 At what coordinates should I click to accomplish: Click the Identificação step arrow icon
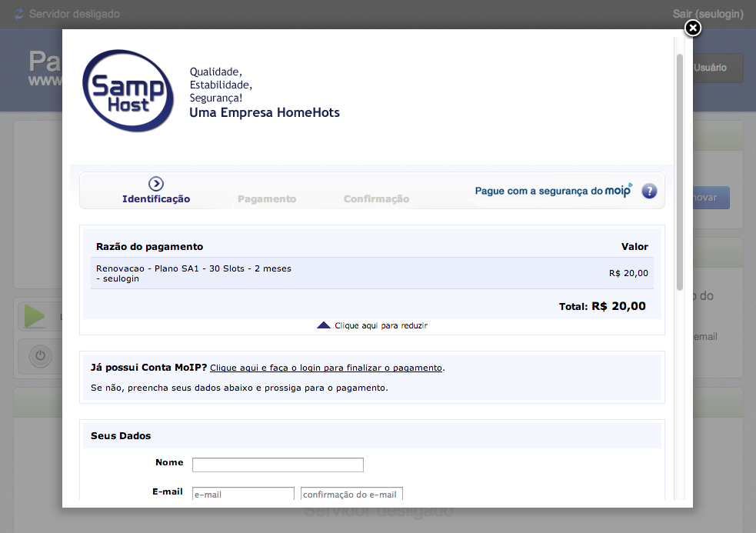155,183
